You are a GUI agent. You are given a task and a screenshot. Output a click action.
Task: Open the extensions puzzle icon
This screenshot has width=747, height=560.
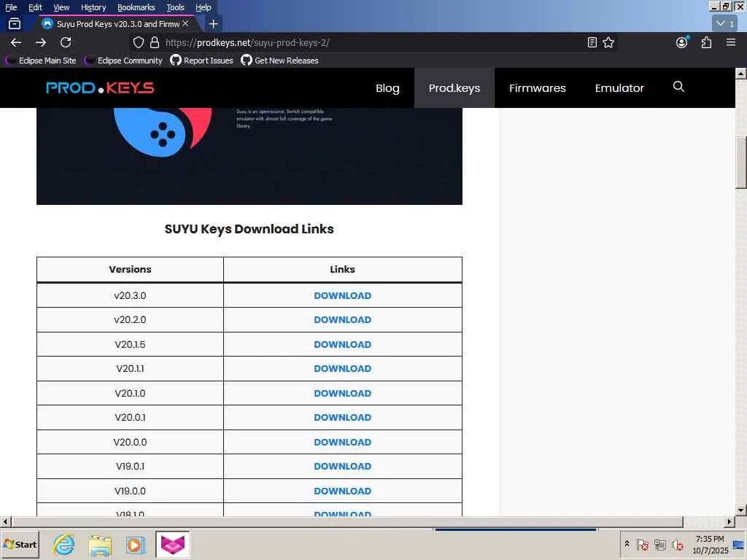(x=706, y=42)
